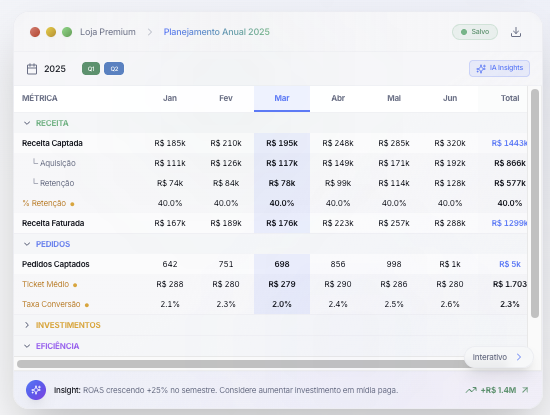Open IA Insights panel
Screen dimensions: 550x415
pyautogui.click(x=499, y=68)
